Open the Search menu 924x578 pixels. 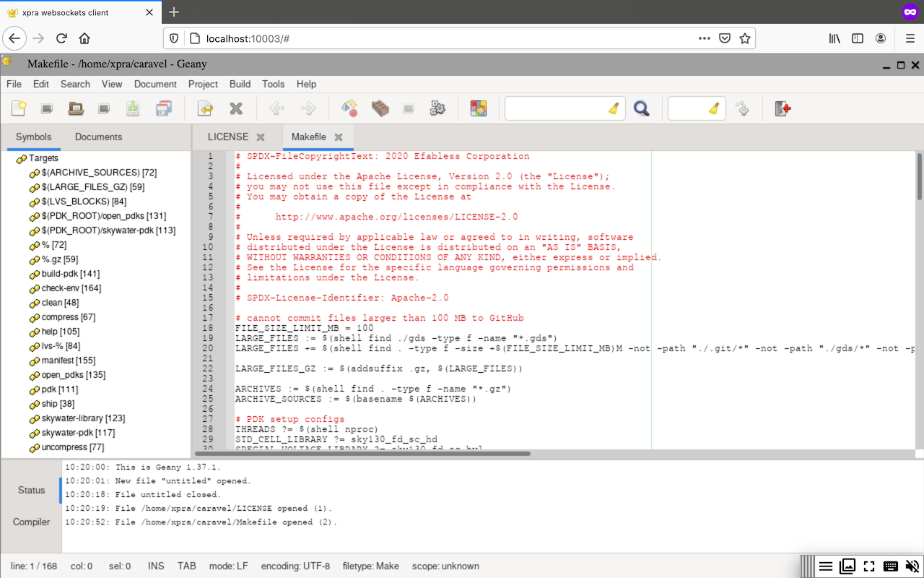click(75, 84)
